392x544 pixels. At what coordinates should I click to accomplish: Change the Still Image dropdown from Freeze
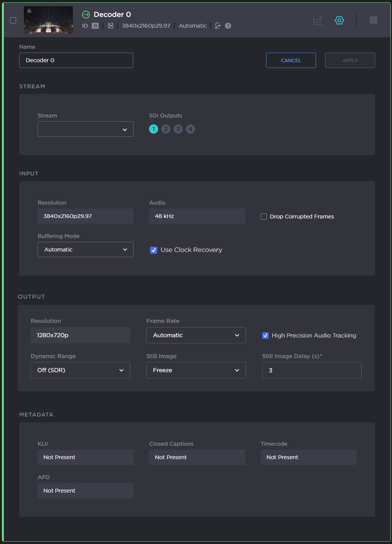click(196, 370)
